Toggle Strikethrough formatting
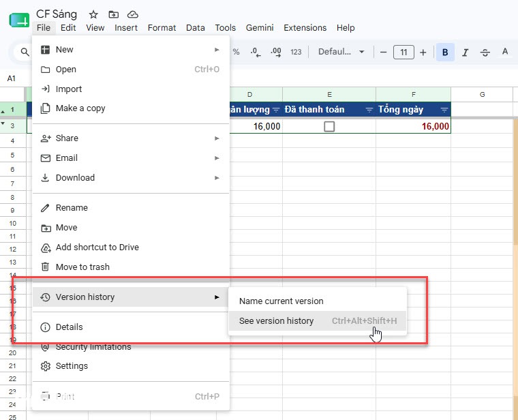This screenshot has height=420, width=518. coord(485,52)
